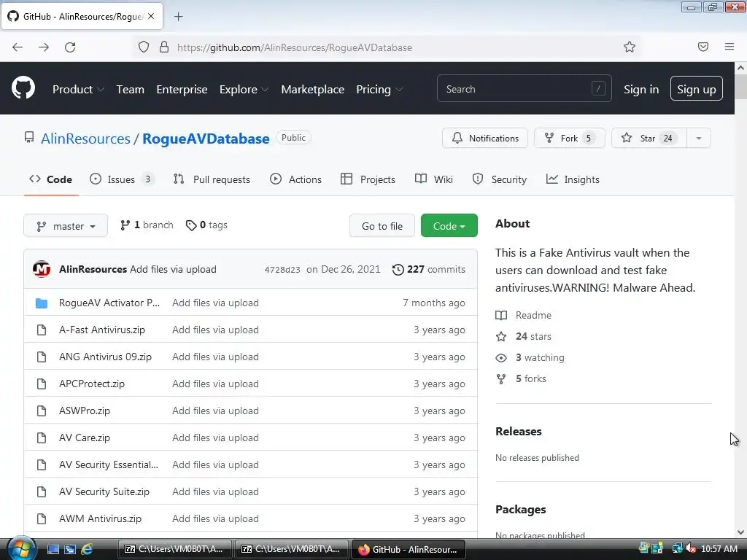Click Enterprise in the GitHub header

click(x=182, y=90)
